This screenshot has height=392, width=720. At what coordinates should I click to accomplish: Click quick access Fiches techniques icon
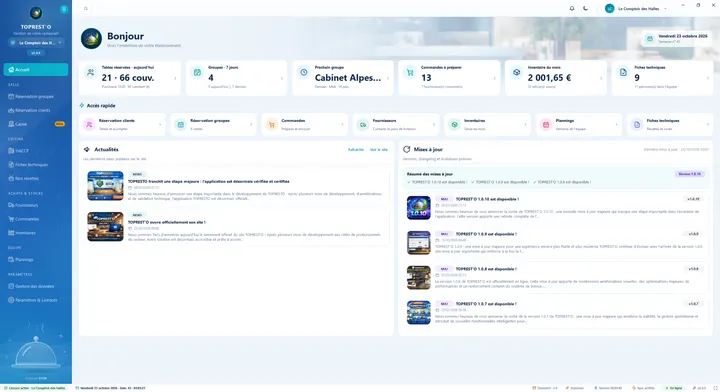pyautogui.click(x=637, y=124)
